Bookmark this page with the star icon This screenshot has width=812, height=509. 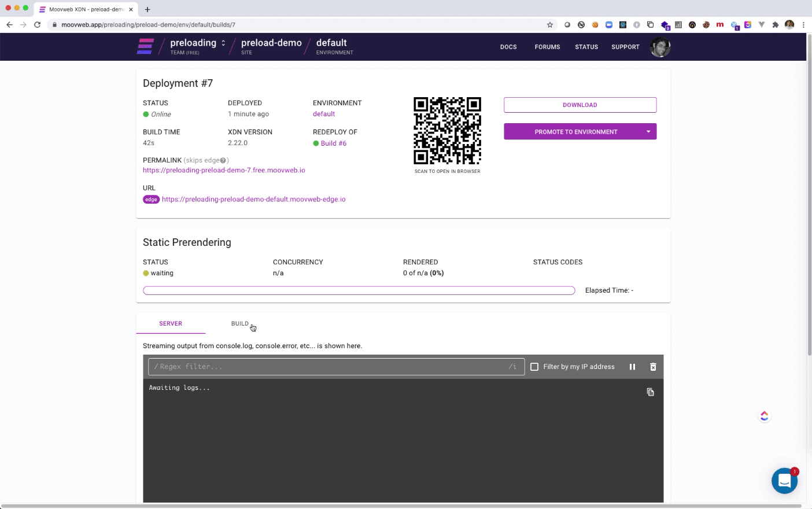coord(550,25)
